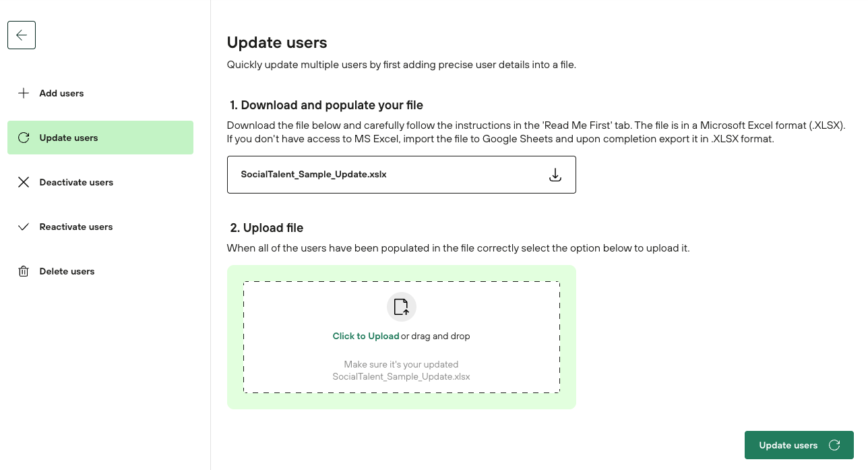This screenshot has width=868, height=470.
Task: Click the SocialTalent_Sample_Update.xslx file name
Action: [313, 174]
